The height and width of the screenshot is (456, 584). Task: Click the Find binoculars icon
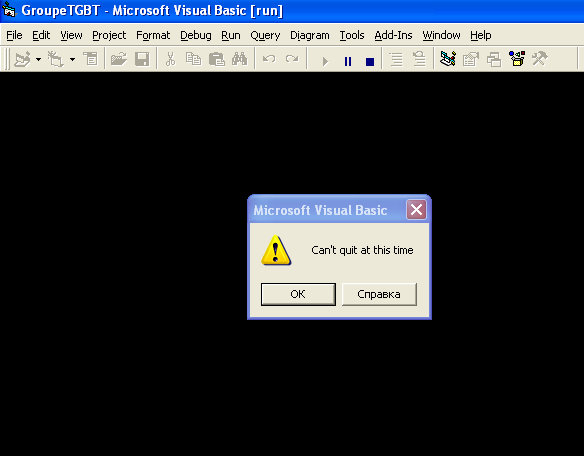[239, 59]
